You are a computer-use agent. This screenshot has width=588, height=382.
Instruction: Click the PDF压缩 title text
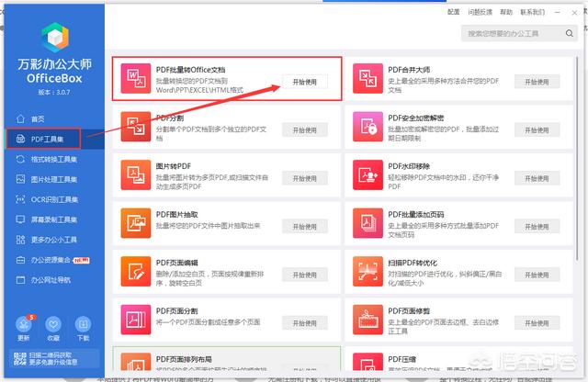tap(401, 359)
